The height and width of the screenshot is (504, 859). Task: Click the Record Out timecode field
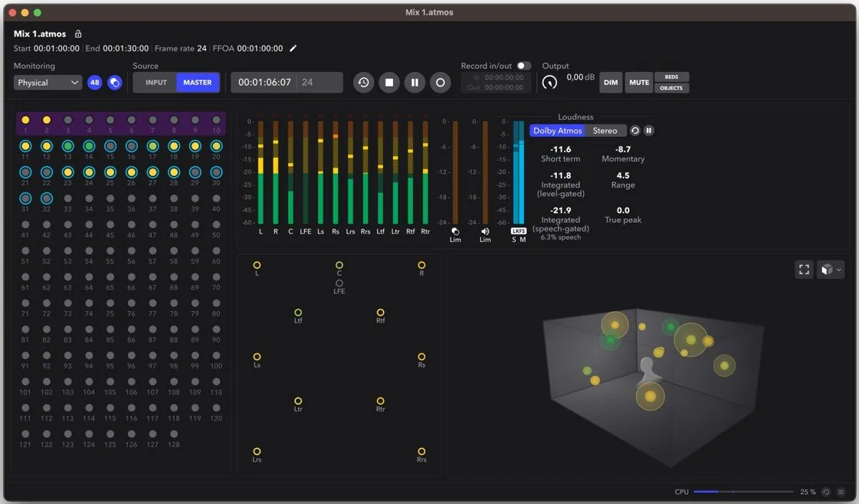[x=503, y=87]
